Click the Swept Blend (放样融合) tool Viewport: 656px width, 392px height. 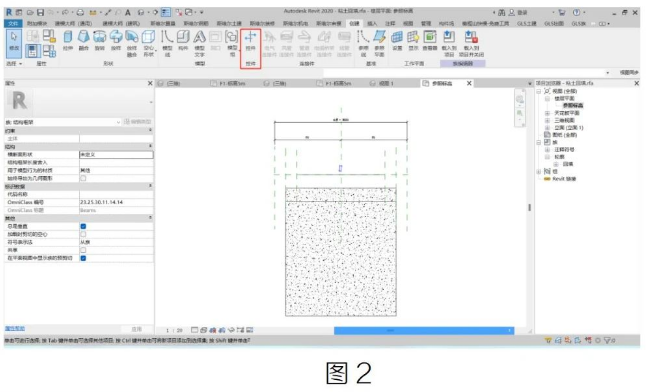click(x=132, y=43)
